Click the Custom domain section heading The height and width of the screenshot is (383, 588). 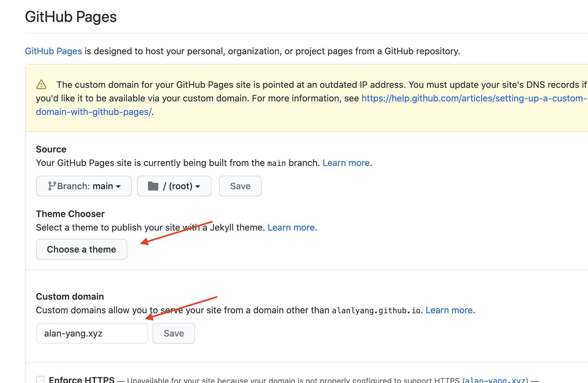pos(70,296)
